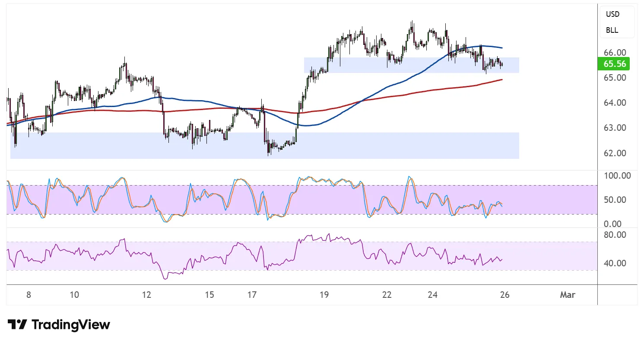This screenshot has height=344, width=644.
Task: Click the 62.00 price axis label
Action: (615, 153)
